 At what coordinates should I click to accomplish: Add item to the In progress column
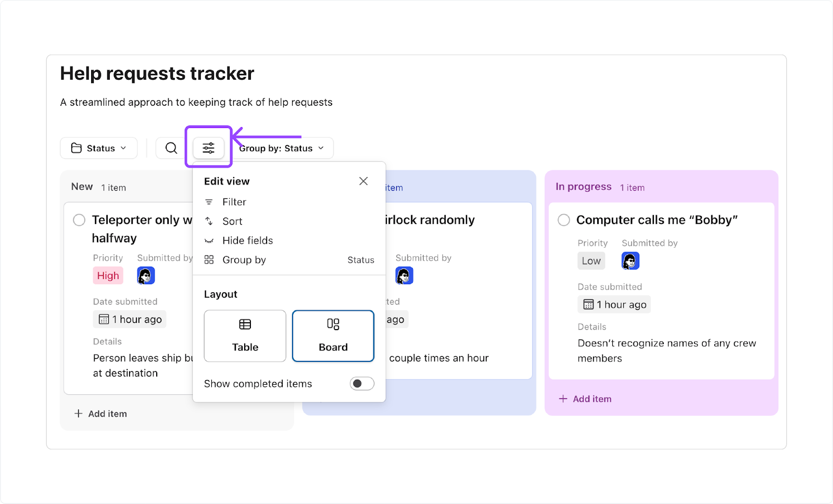585,398
